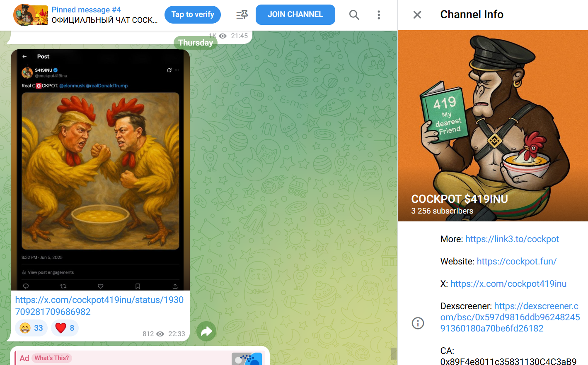
Task: Join the channel
Action: [295, 15]
